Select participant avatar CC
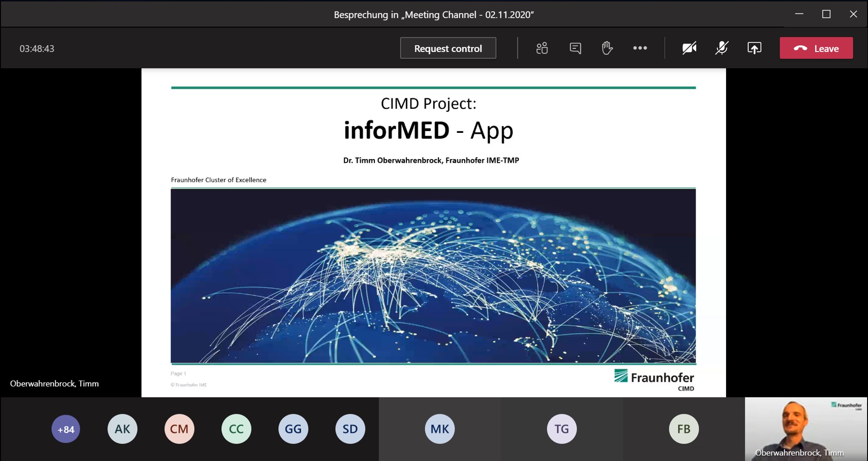 [236, 429]
